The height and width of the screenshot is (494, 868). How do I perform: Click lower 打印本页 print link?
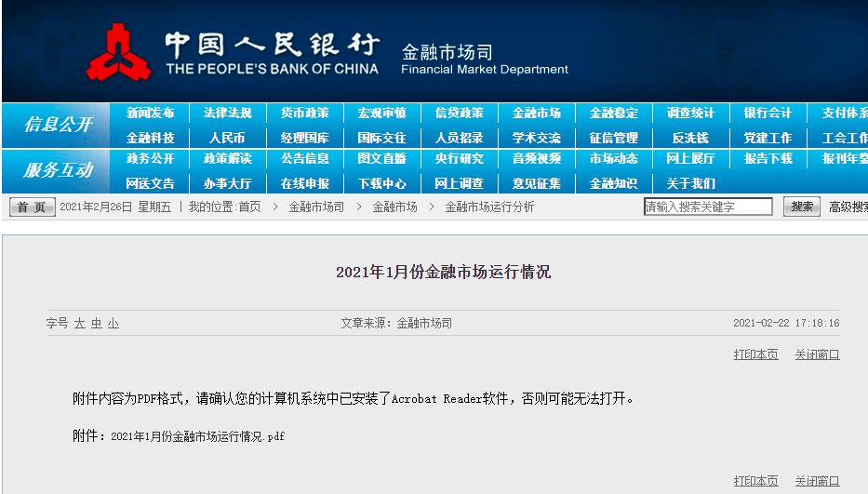coord(755,481)
